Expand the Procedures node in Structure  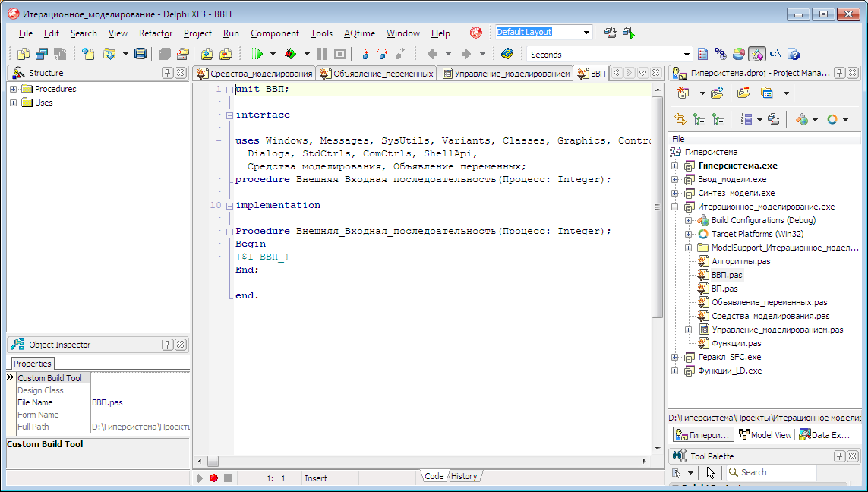click(x=14, y=89)
